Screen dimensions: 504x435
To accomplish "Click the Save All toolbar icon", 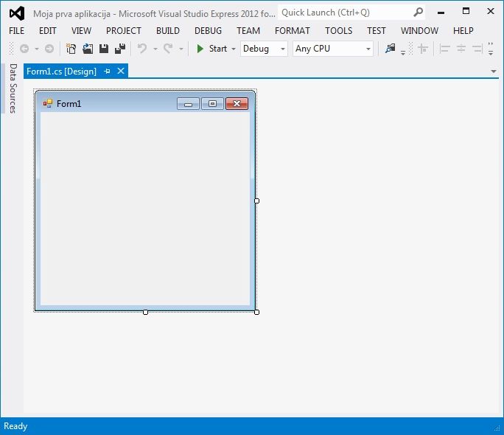I will click(119, 49).
